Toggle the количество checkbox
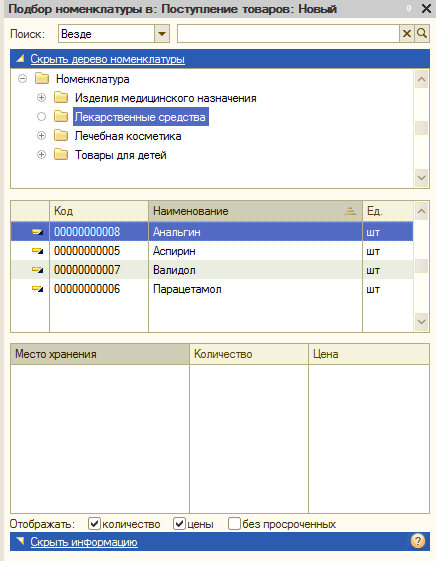 coord(94,524)
